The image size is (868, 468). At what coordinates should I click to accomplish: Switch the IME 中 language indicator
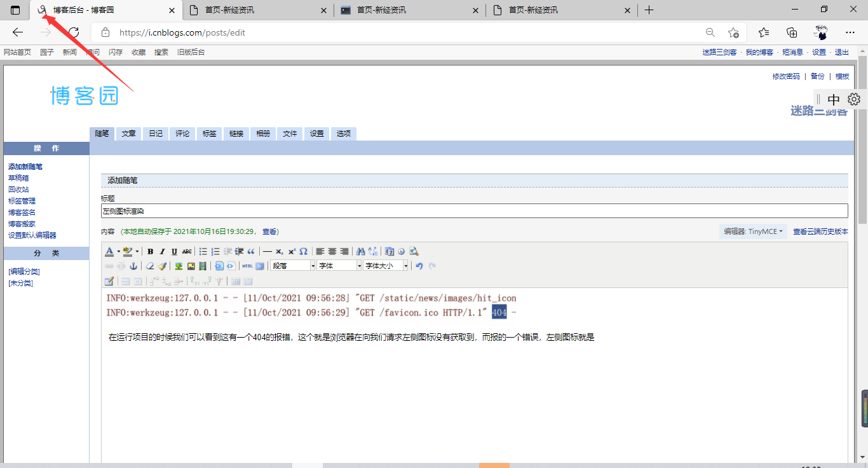(x=834, y=99)
